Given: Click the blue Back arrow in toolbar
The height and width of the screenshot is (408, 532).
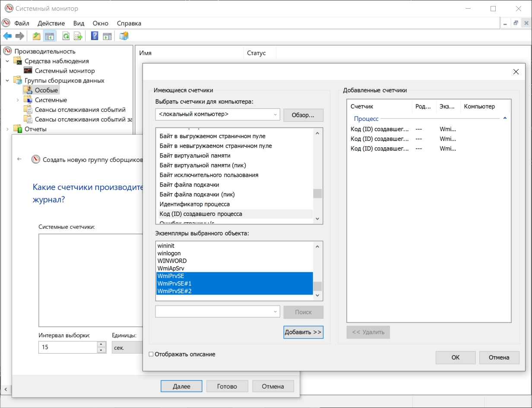Looking at the screenshot, I should click(x=7, y=36).
